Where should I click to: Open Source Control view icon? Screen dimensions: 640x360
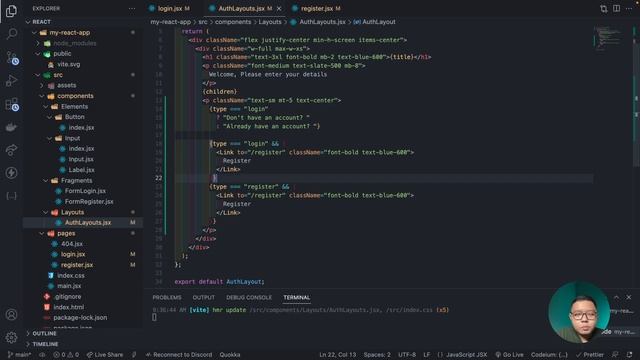click(11, 58)
